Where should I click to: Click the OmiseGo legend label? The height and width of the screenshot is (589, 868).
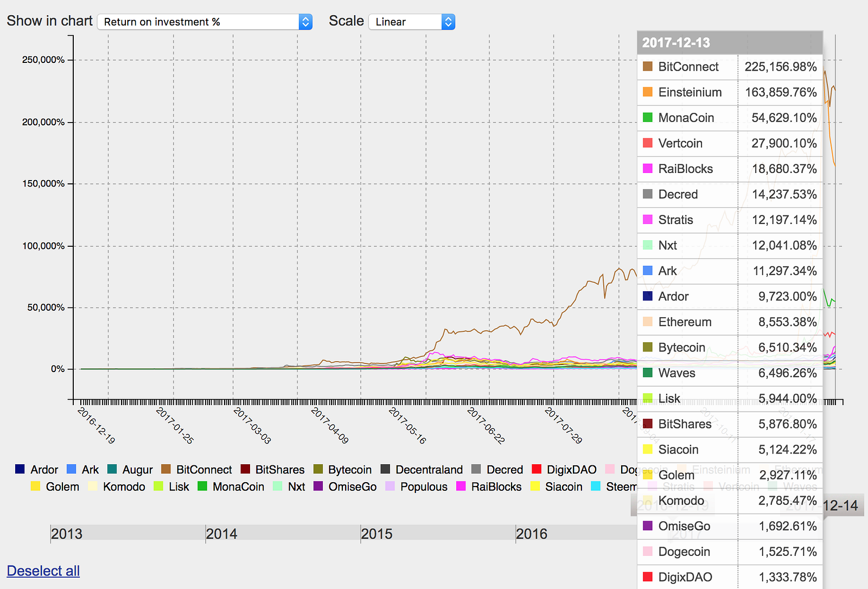353,486
